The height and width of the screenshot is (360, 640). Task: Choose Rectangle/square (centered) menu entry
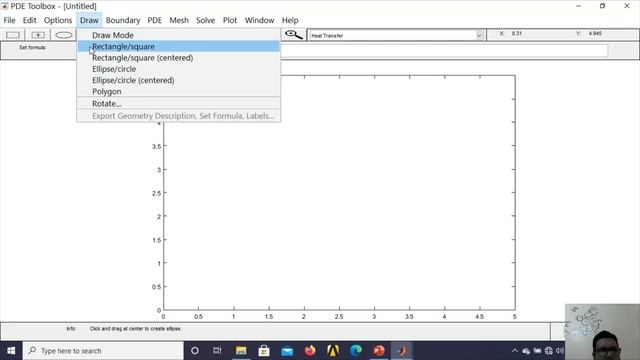pos(179,58)
